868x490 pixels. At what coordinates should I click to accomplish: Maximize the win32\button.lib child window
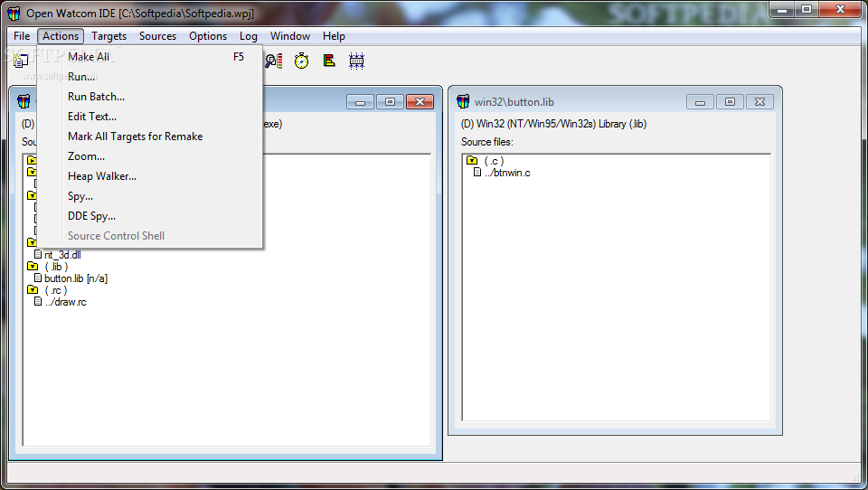coord(731,102)
